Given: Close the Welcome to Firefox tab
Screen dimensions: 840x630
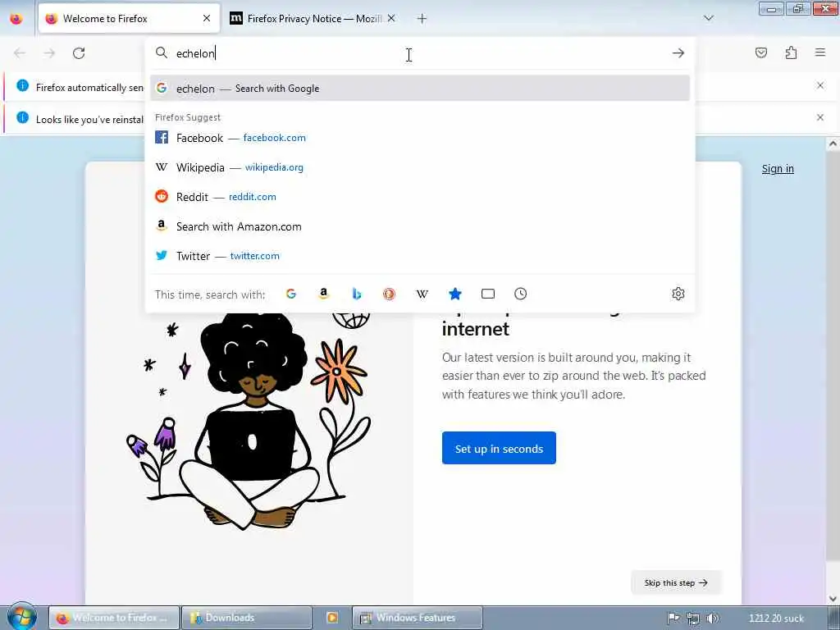Looking at the screenshot, I should click(x=207, y=19).
